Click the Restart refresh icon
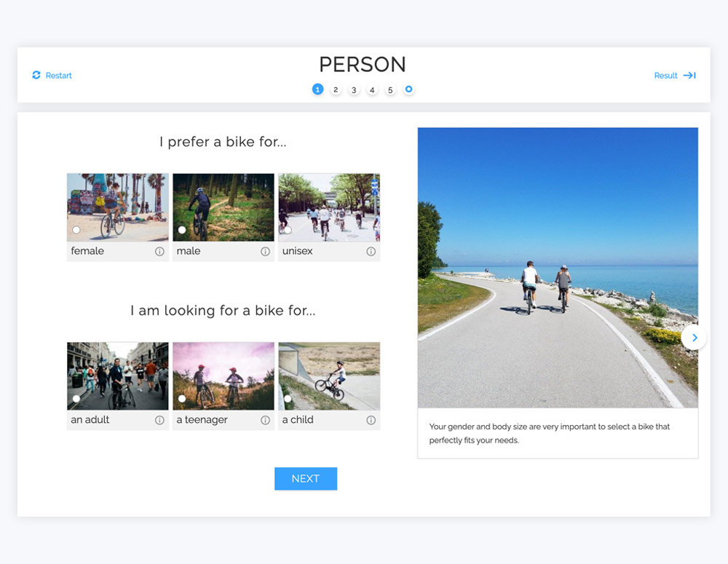This screenshot has width=728, height=564. pyautogui.click(x=36, y=75)
